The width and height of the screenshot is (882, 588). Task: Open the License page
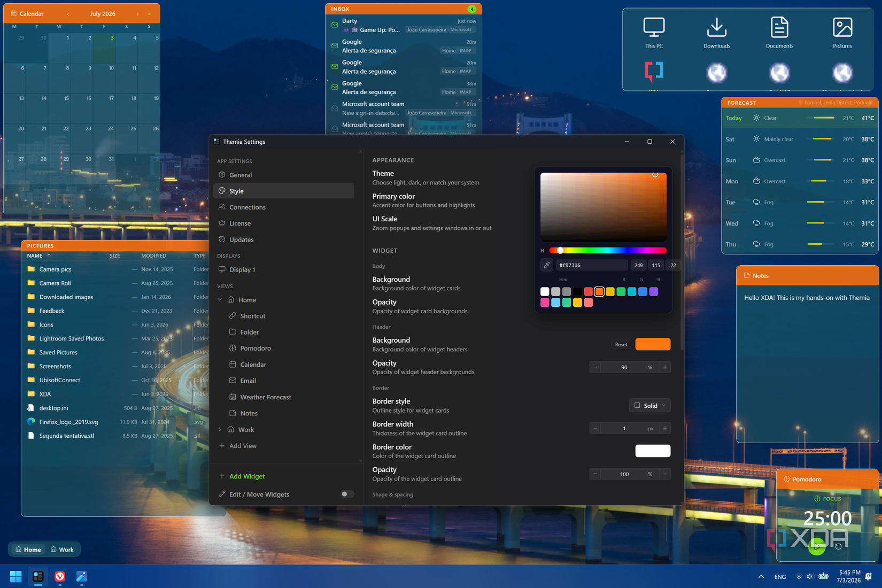click(283, 223)
